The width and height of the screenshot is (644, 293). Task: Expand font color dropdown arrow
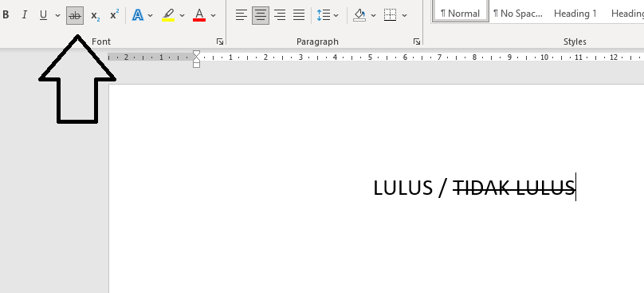pyautogui.click(x=213, y=16)
